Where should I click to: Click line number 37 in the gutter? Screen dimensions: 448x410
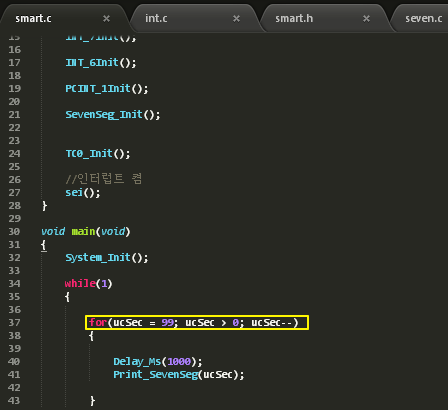(14, 322)
